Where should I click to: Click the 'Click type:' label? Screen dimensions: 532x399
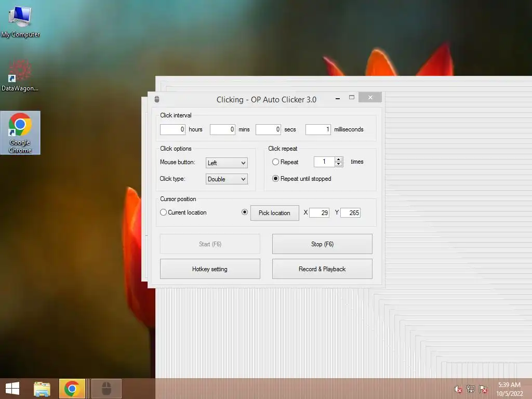[x=172, y=179]
